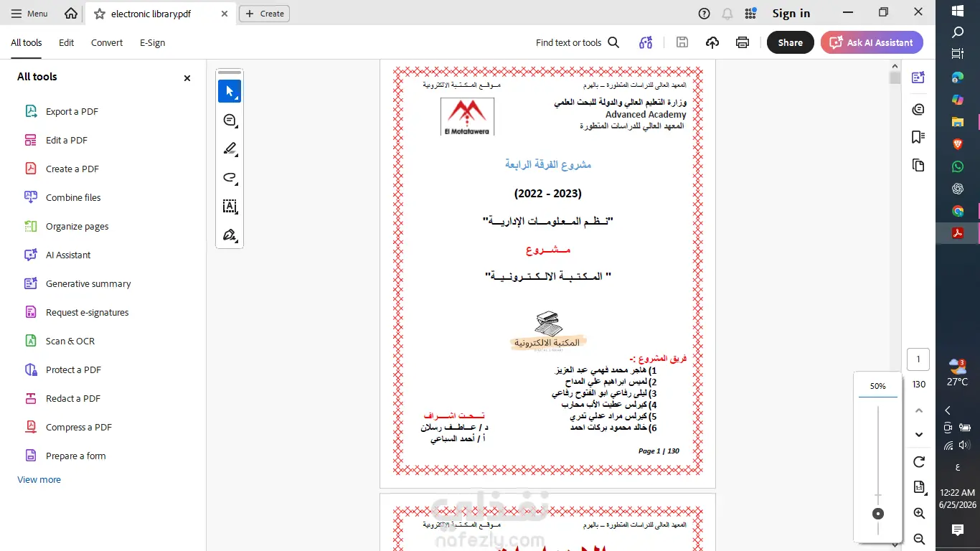Open the Export a PDF tool
This screenshot has height=551, width=980.
coord(72,111)
